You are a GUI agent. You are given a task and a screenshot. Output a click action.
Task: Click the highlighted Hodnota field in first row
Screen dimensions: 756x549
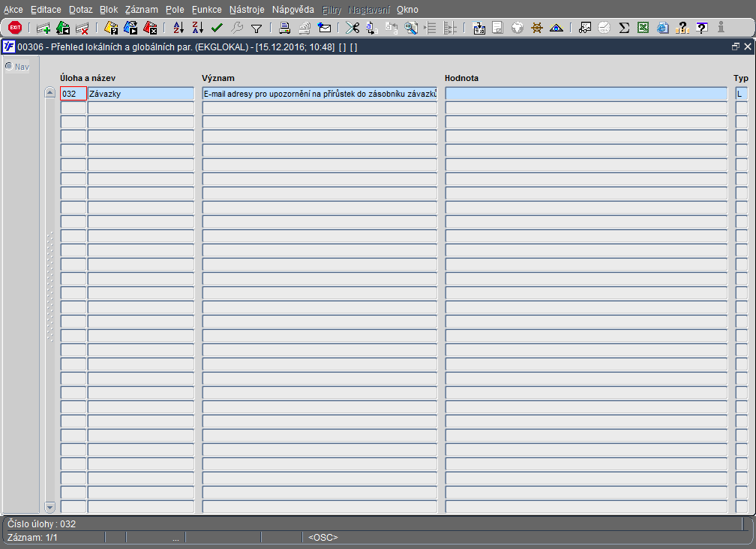pos(586,94)
